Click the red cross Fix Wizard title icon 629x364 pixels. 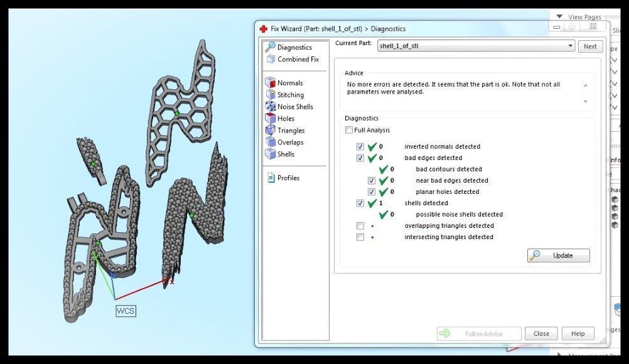[263, 29]
